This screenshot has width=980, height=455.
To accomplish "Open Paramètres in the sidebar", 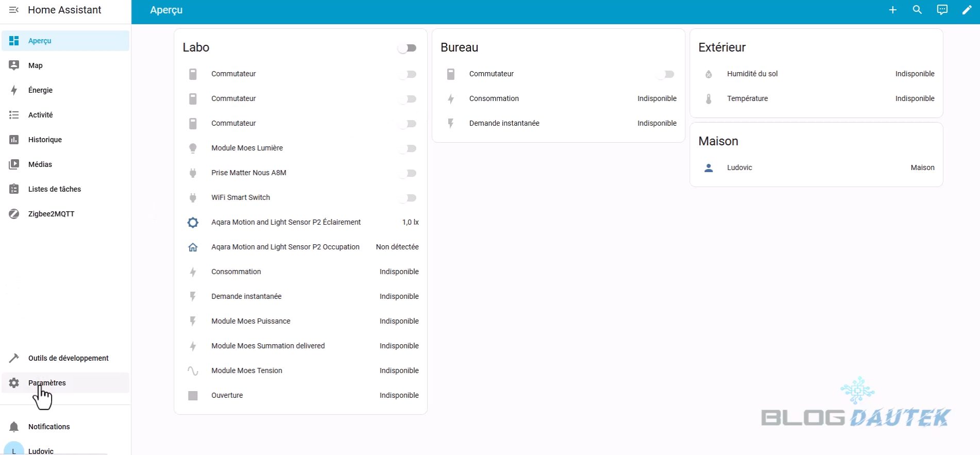I will click(47, 383).
